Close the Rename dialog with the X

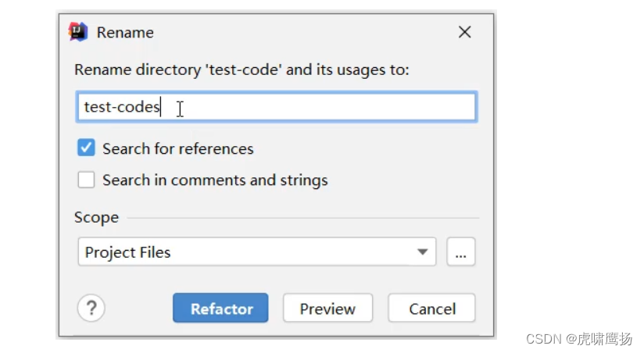click(464, 32)
